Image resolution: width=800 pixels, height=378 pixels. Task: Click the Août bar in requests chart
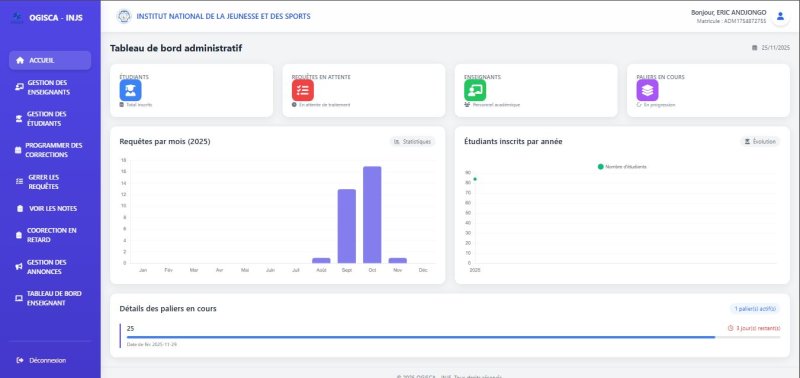point(321,261)
